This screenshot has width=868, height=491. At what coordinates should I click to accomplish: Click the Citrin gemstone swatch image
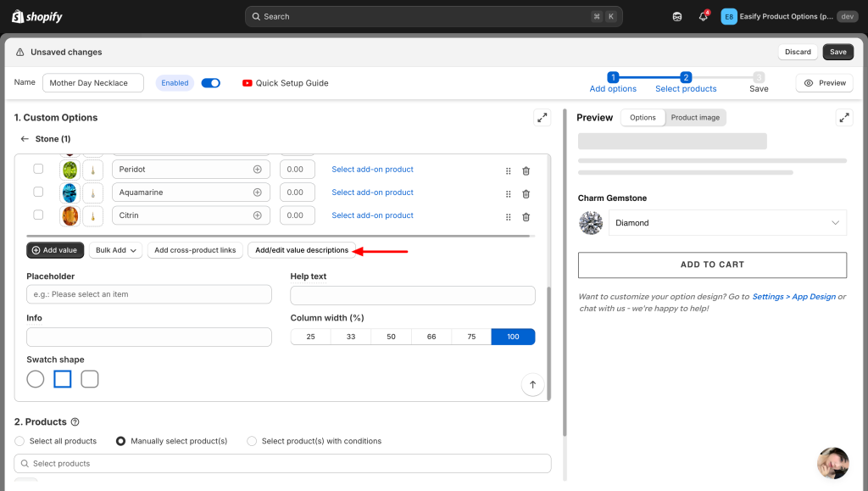70,215
